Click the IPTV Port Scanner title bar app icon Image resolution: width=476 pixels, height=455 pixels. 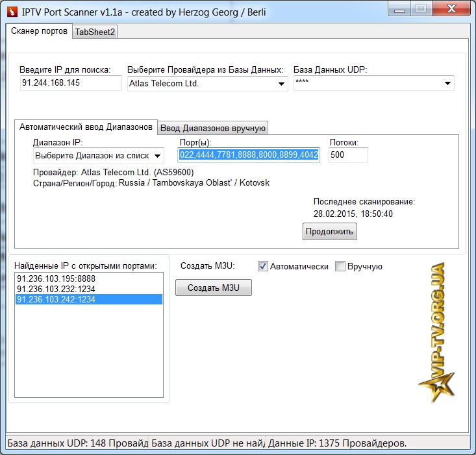(x=12, y=12)
